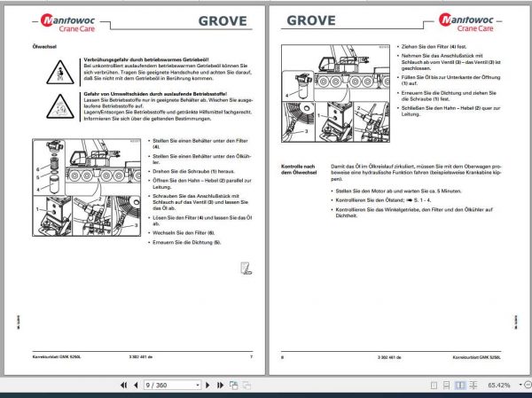Image resolution: width=532 pixels, height=398 pixels.
Task: Click the crane diagram on the left page
Action: 87,187
